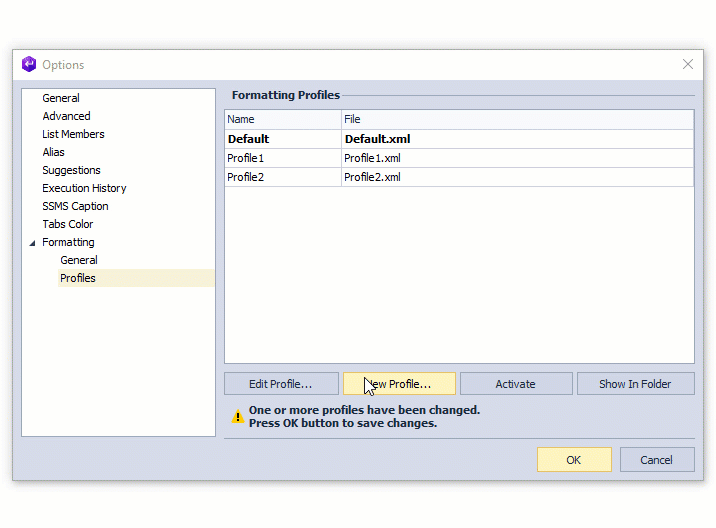Click the Edit Profile... button

click(x=280, y=384)
